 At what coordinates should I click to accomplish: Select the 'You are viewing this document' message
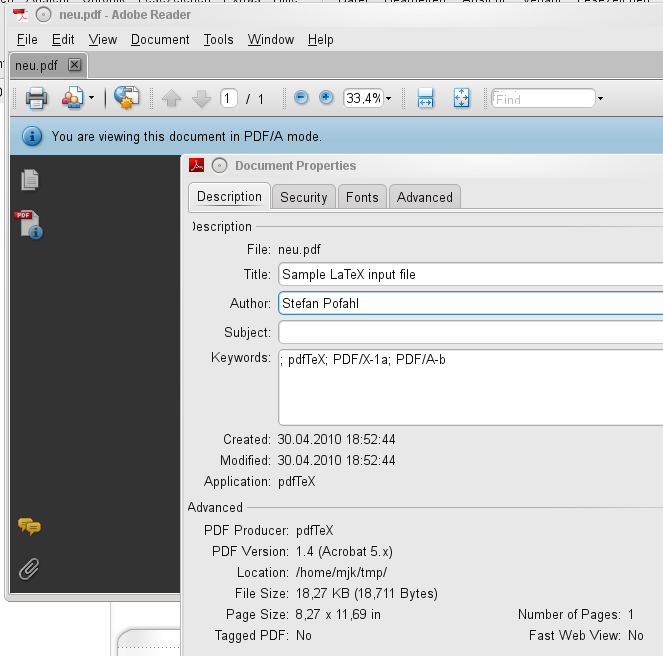[x=187, y=136]
